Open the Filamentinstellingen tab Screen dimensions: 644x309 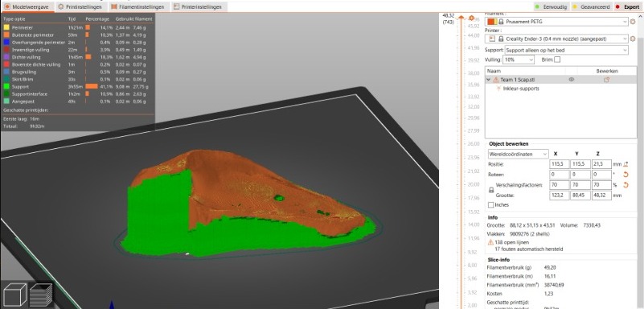[138, 7]
